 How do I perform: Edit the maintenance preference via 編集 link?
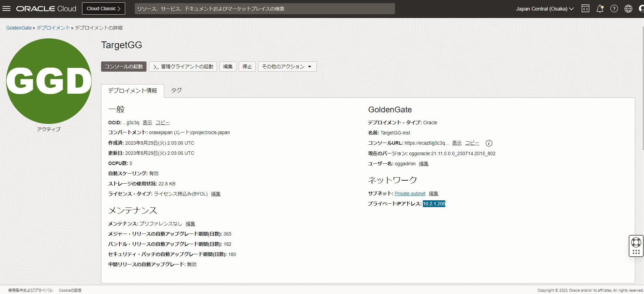(x=190, y=224)
